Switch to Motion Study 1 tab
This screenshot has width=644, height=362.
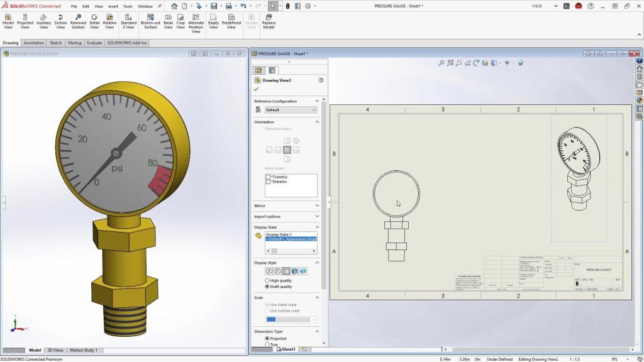pyautogui.click(x=84, y=350)
